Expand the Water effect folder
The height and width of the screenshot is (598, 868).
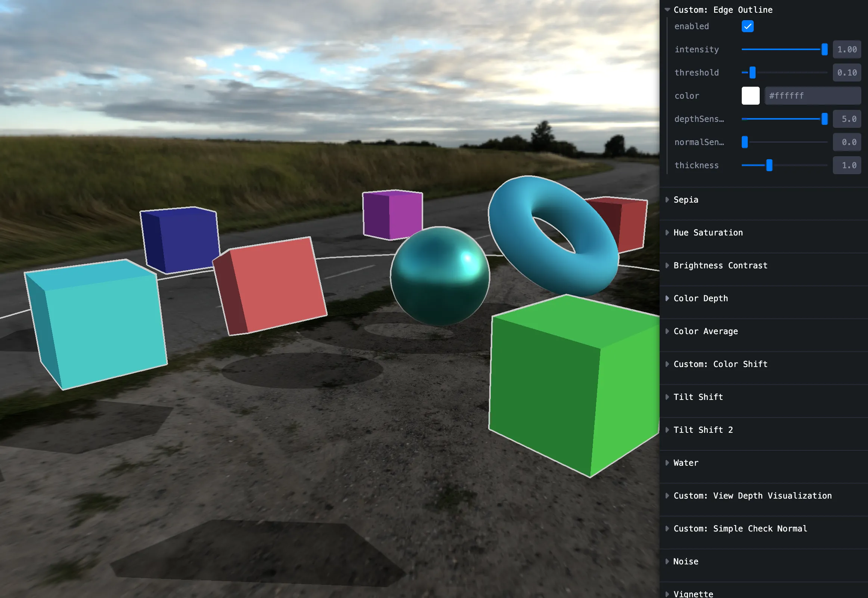pos(686,463)
